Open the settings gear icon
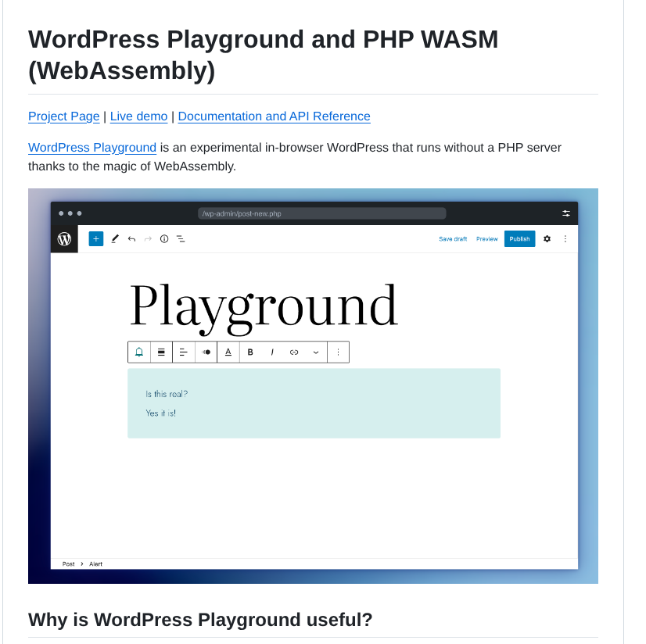The image size is (646, 644). [x=547, y=239]
